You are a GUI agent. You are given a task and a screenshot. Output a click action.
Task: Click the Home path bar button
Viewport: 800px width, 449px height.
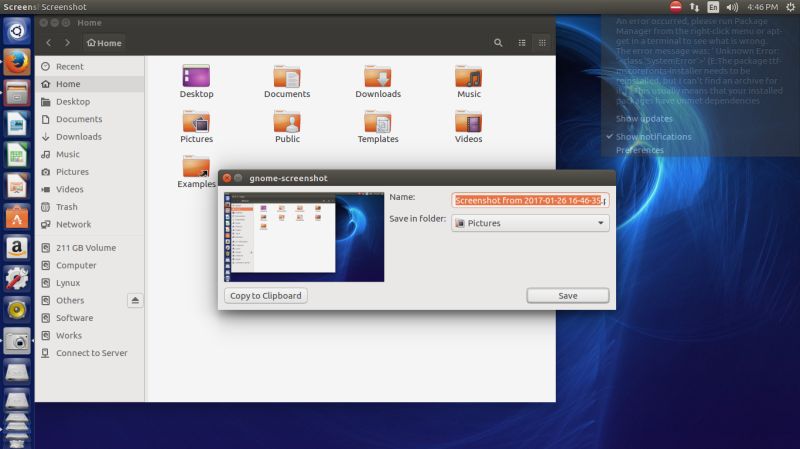coord(104,43)
